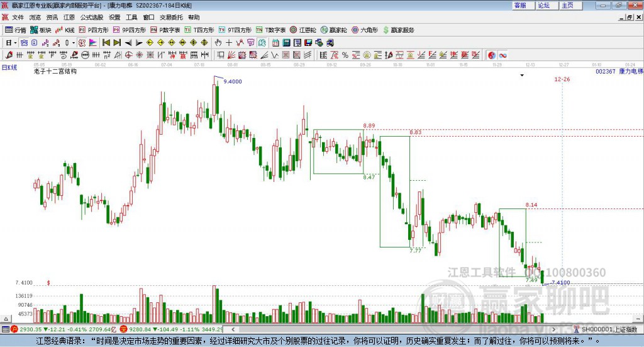Click the 8.14 price level label
The width and height of the screenshot is (644, 347).
coord(531,204)
